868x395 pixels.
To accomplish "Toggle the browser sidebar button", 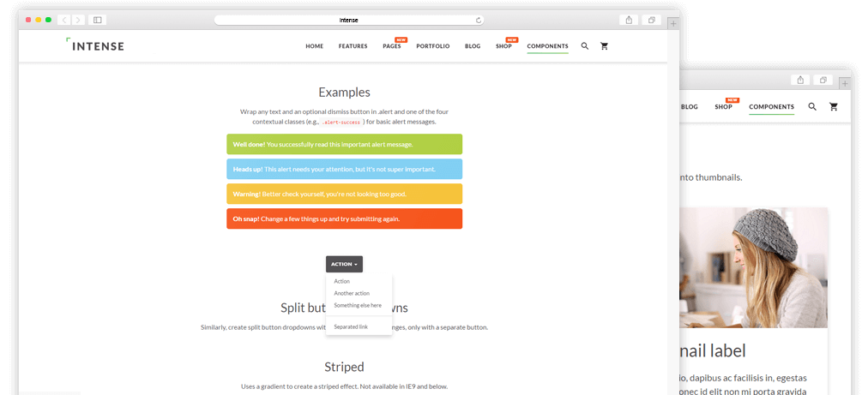I will point(97,20).
